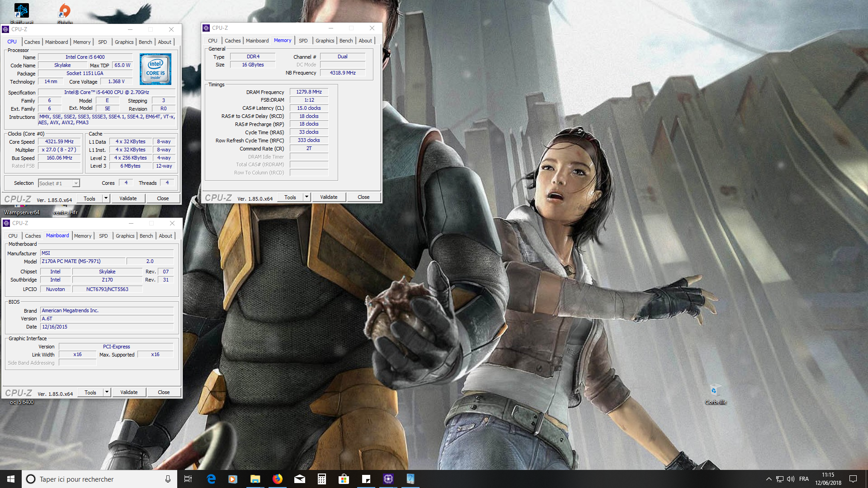The height and width of the screenshot is (488, 868).
Task: Click Validate in the Memory window
Action: pos(329,197)
